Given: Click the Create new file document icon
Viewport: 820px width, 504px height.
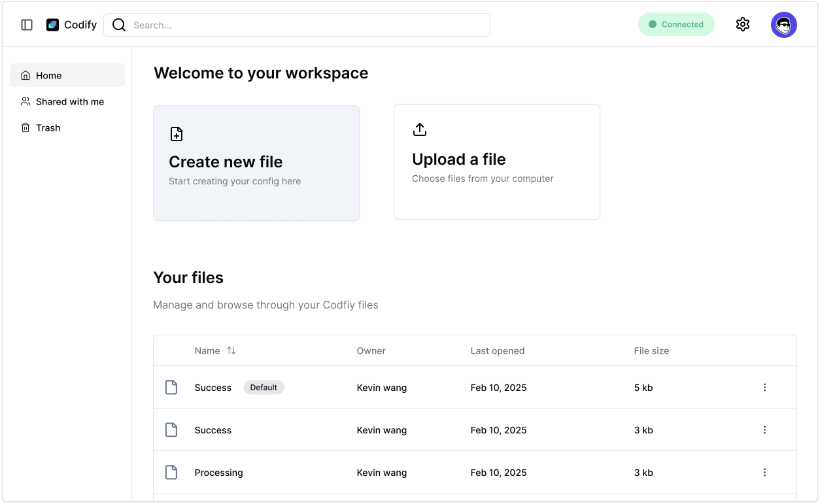Looking at the screenshot, I should (176, 133).
